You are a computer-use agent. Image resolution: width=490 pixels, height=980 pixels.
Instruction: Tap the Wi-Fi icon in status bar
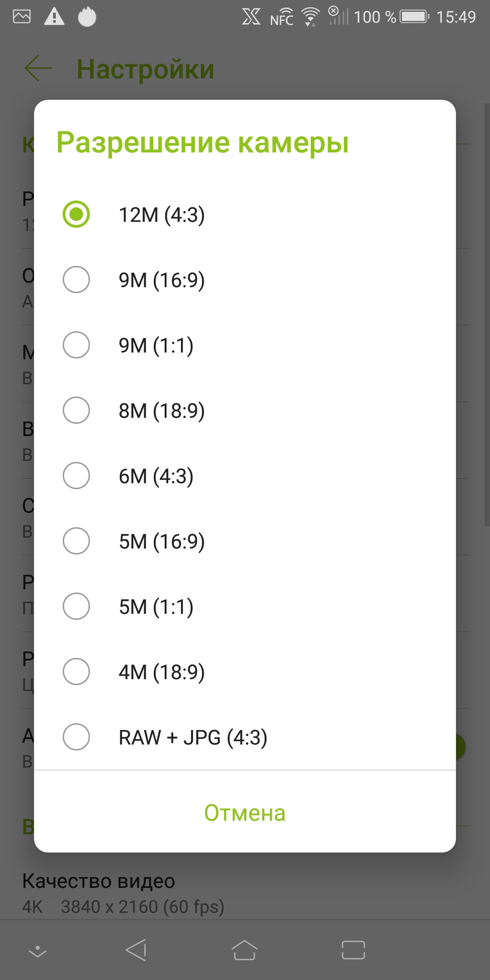click(x=311, y=17)
